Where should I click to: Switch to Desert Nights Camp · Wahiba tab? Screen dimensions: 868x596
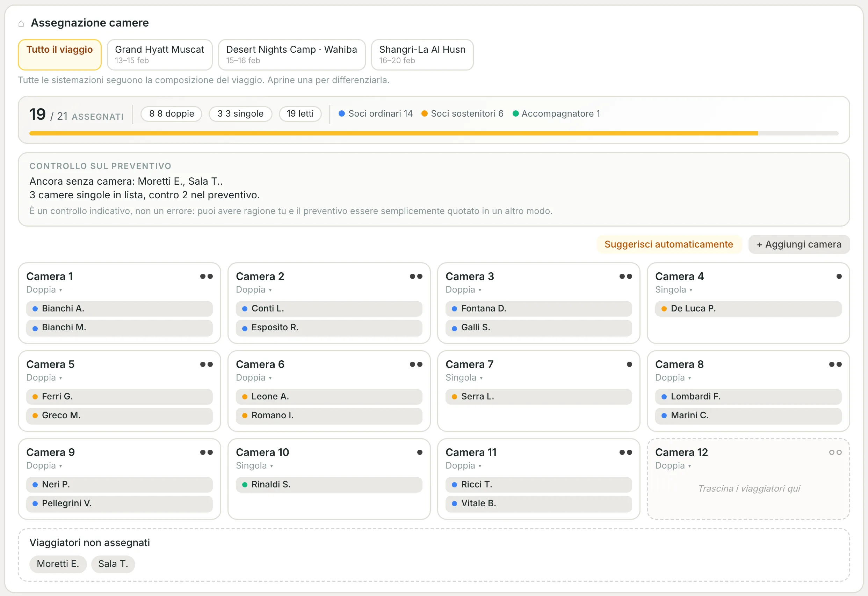coord(291,54)
